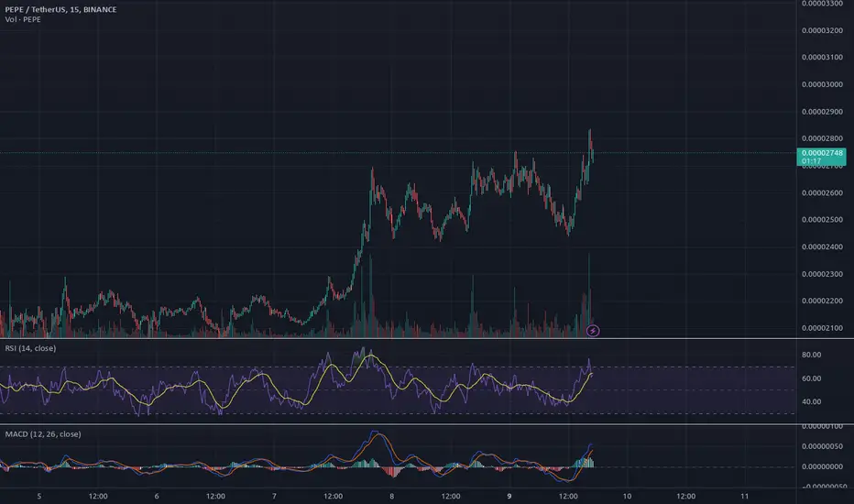
Task: Click the 80.00 RSI scale value
Action: tap(812, 355)
